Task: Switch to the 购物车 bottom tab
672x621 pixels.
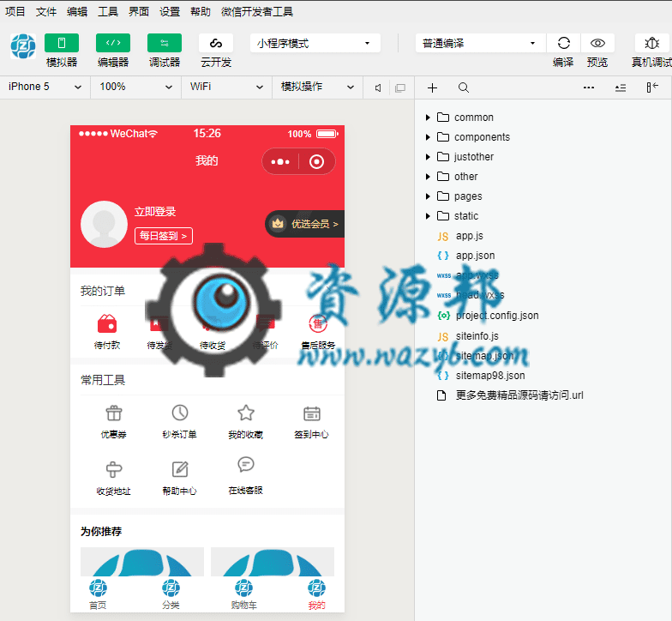Action: click(x=243, y=594)
